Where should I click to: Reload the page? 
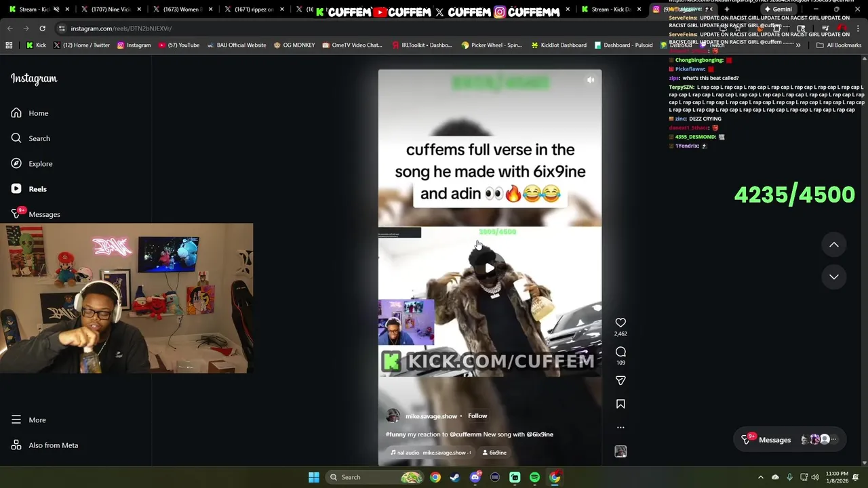tap(42, 28)
